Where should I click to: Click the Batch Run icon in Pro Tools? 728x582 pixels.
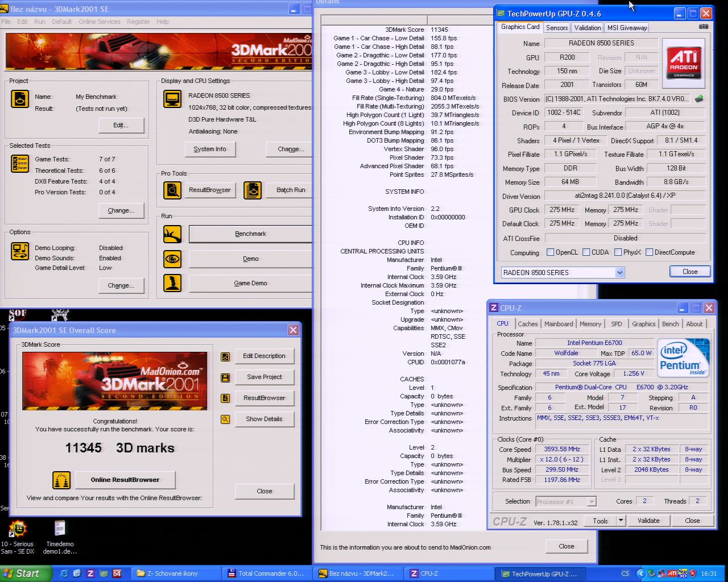pos(253,190)
